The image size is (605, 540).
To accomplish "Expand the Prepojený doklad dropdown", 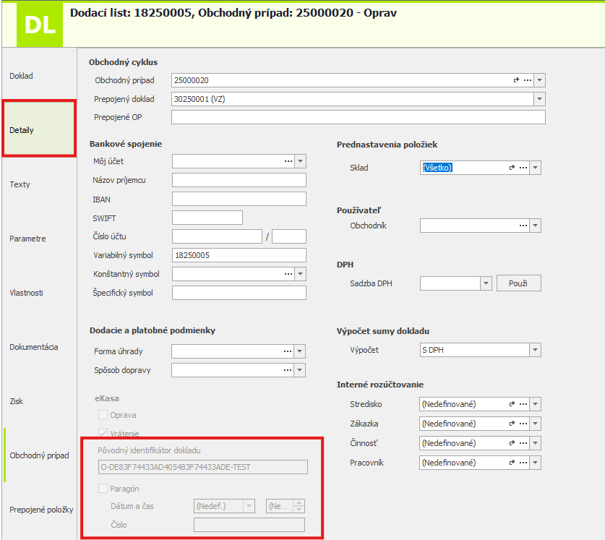I will tap(539, 99).
